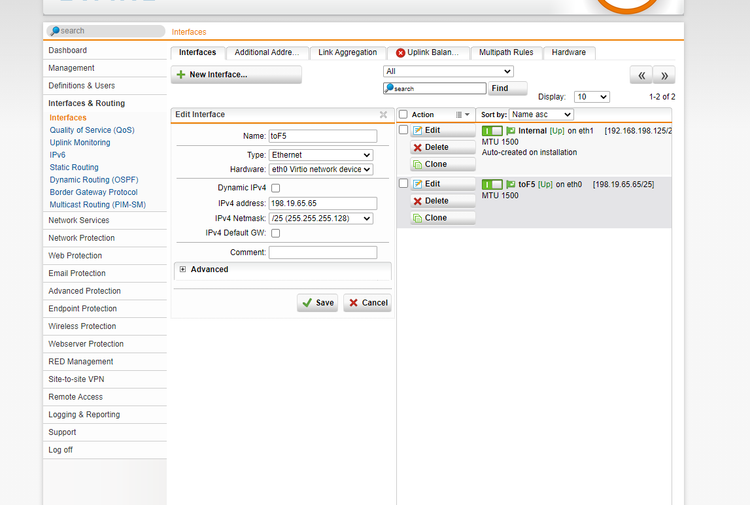
Task: Tick the select-all checkbox next to Action
Action: [403, 114]
